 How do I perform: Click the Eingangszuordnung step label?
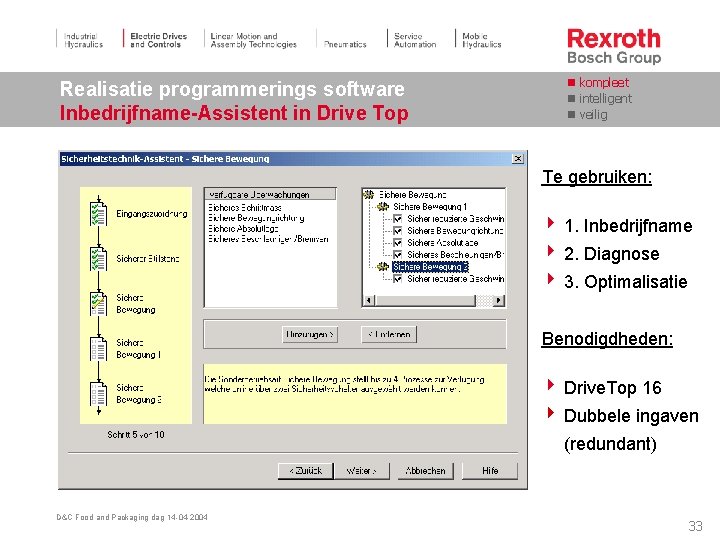[152, 214]
